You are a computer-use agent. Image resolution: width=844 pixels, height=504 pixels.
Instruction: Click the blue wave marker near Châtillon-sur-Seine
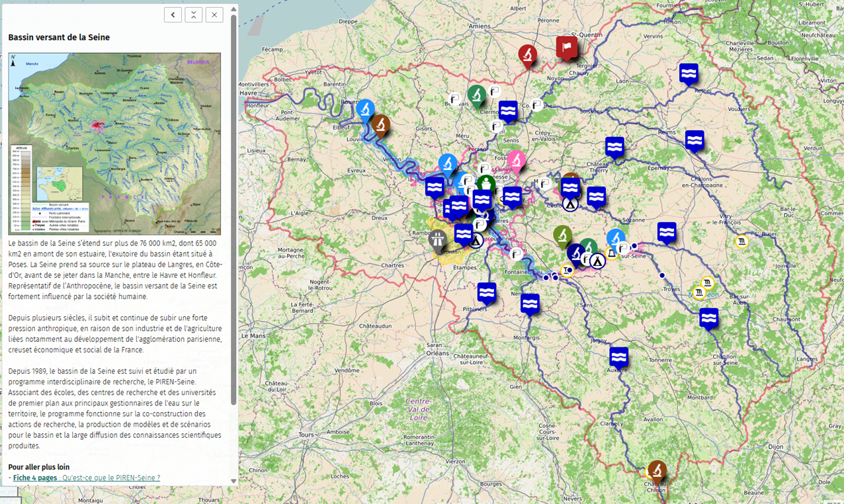point(708,318)
